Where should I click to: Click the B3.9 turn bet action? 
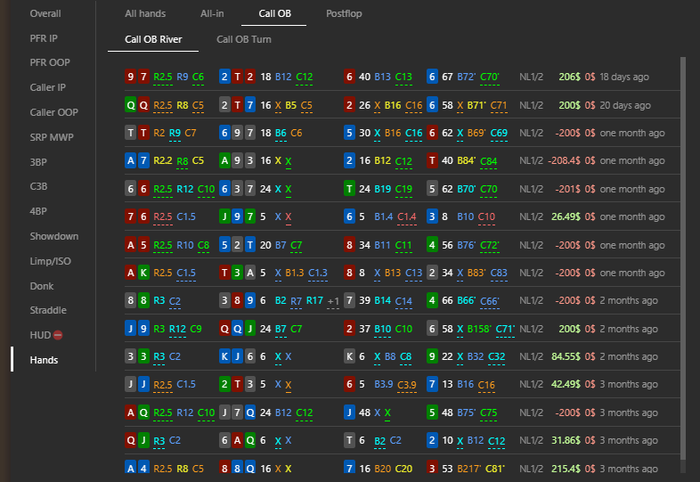tap(383, 384)
